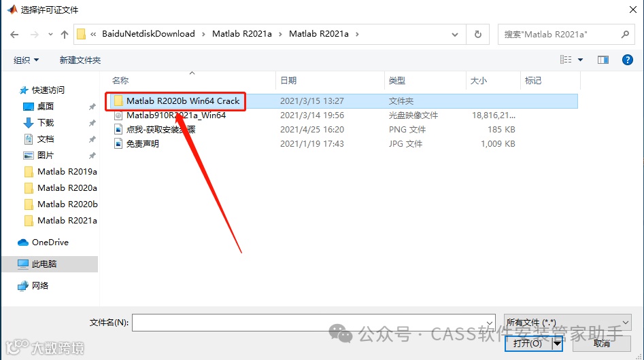
Task: Go up one folder level
Action: pyautogui.click(x=65, y=35)
